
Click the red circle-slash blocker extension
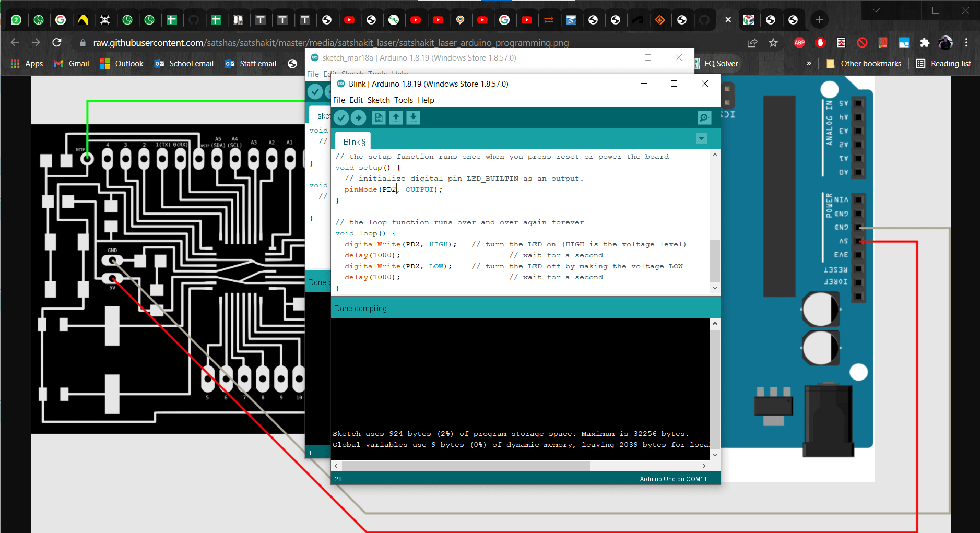(862, 43)
